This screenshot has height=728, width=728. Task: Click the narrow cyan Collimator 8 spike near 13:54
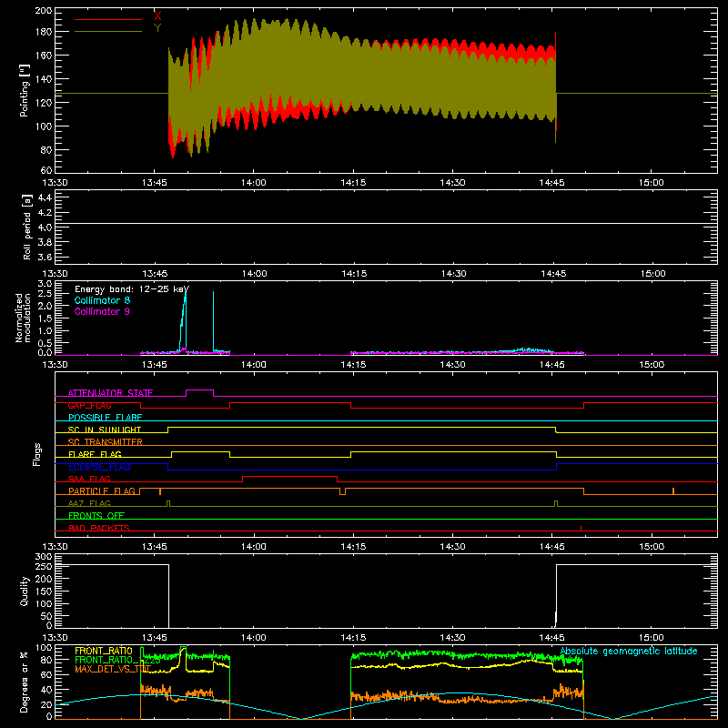(213, 321)
